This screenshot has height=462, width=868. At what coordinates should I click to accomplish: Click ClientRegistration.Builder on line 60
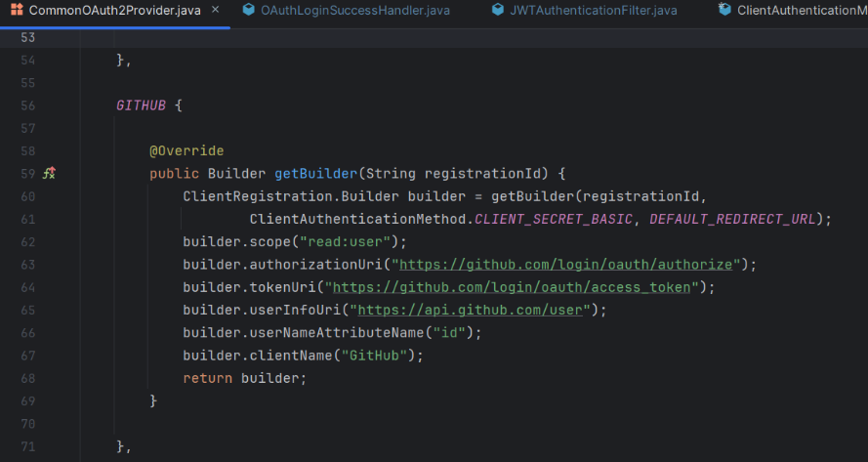coord(291,196)
